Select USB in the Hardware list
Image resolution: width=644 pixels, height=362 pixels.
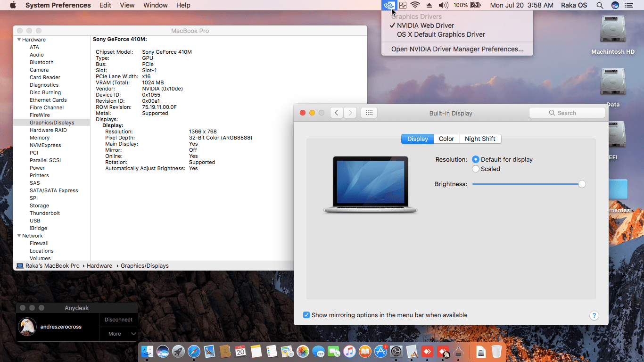(x=35, y=221)
